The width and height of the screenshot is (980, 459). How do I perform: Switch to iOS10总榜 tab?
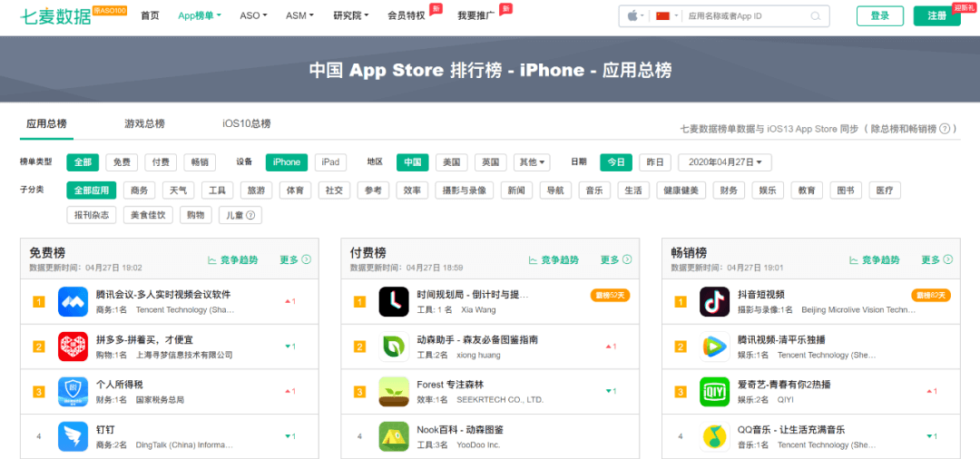pos(247,123)
